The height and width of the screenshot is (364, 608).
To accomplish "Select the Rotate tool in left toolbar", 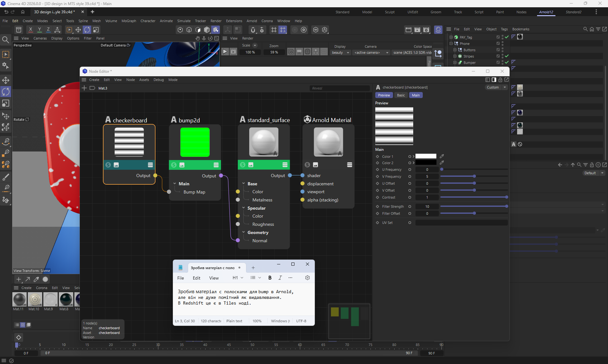I will 6,92.
